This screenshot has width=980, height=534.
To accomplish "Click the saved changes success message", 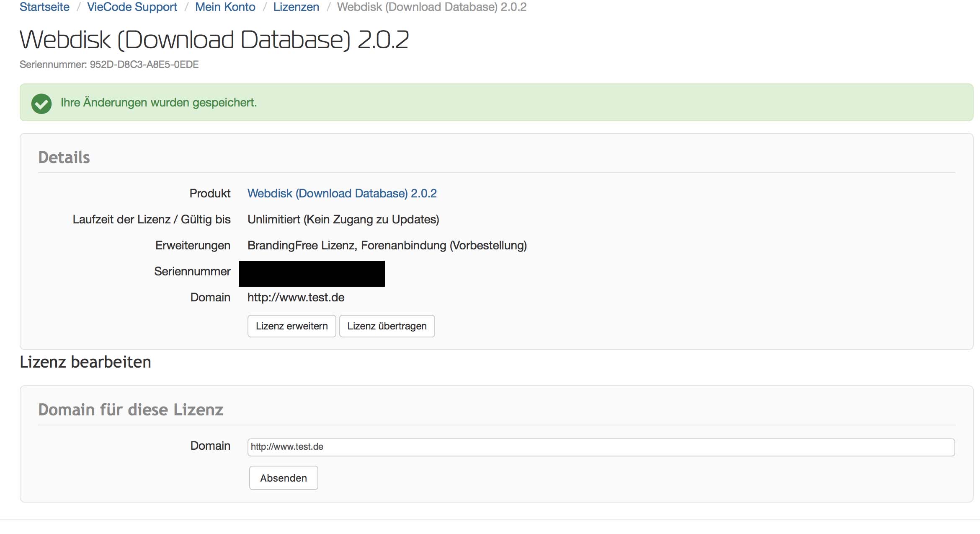I will (x=159, y=103).
